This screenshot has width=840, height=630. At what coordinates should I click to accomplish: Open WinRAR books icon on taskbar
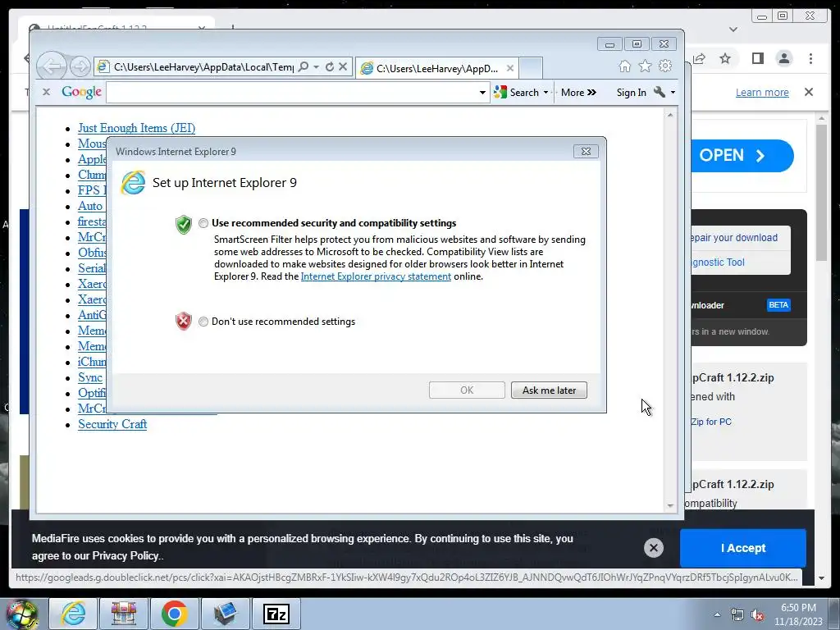pyautogui.click(x=124, y=614)
